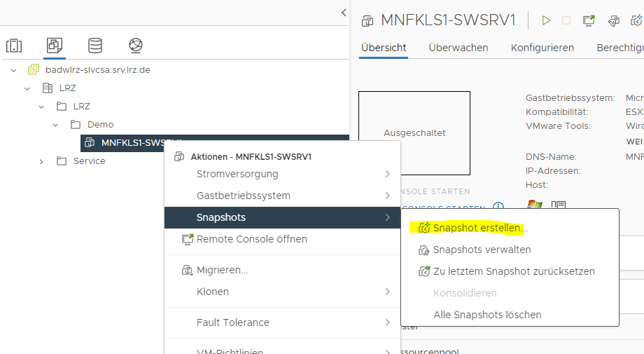Screen dimensions: 644x354
Task: Select Alle Snapshots löschen
Action: click(x=487, y=315)
